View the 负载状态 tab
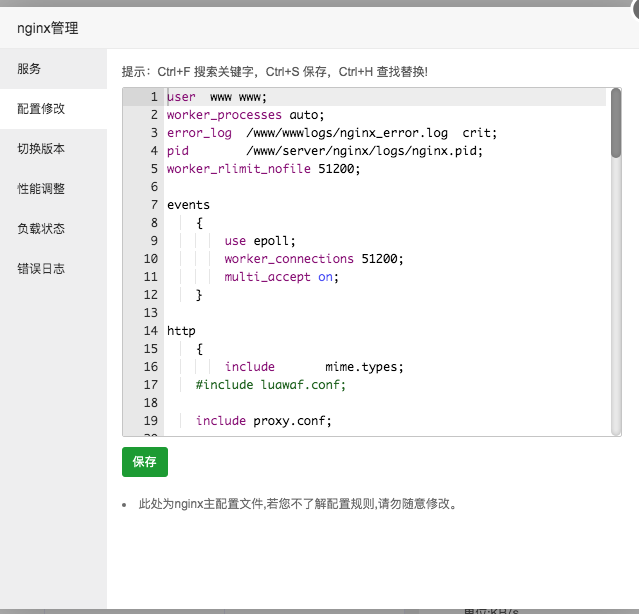 53,229
